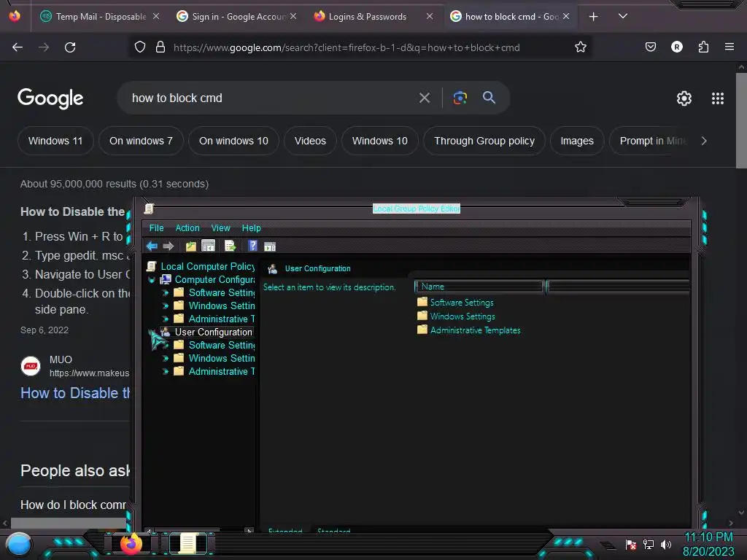
Task: Open the Action menu in Group Policy Editor
Action: tap(187, 228)
